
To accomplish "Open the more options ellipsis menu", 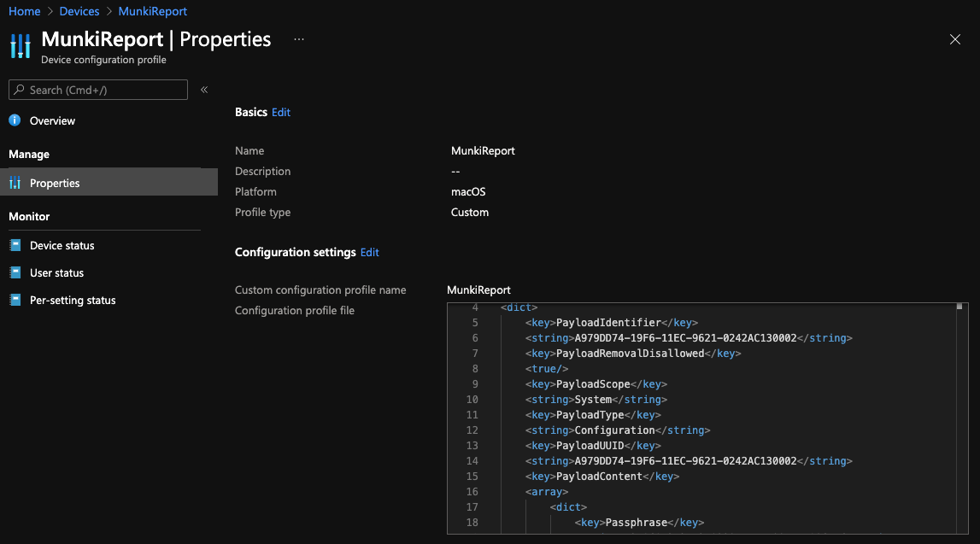I will [300, 38].
